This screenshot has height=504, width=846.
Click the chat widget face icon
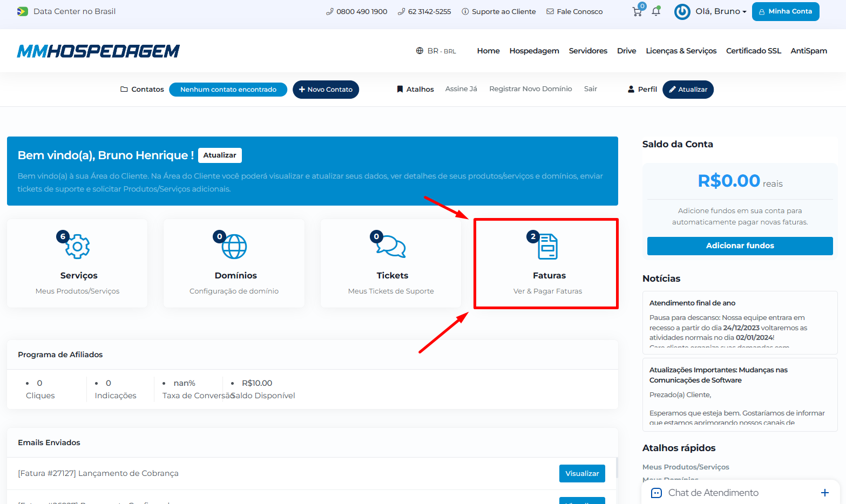pyautogui.click(x=657, y=493)
